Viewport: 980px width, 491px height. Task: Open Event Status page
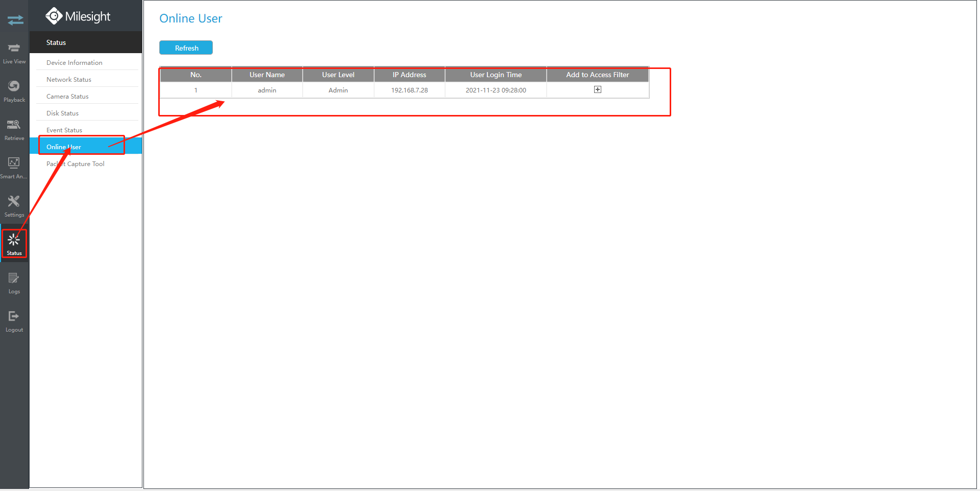(x=64, y=130)
